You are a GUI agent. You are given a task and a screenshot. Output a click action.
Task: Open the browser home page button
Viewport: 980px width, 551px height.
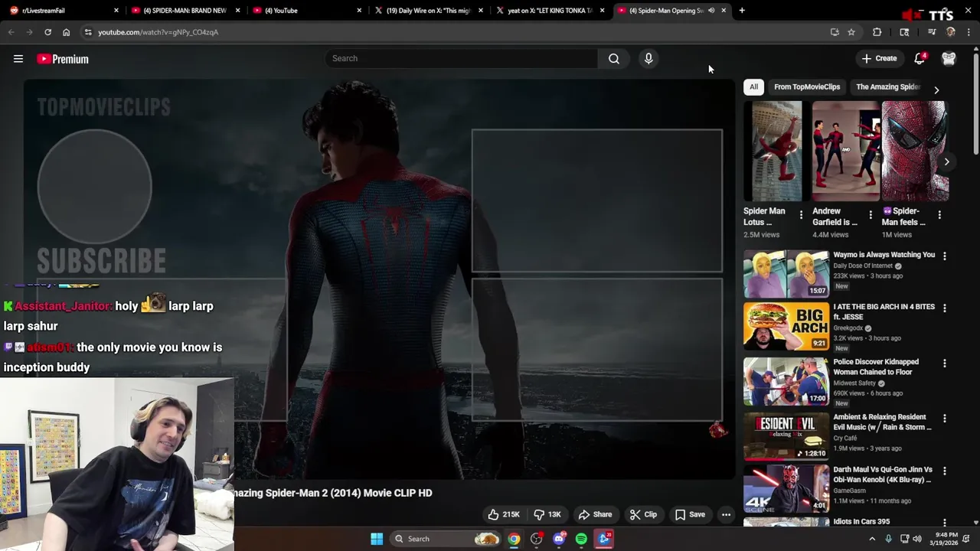point(66,32)
